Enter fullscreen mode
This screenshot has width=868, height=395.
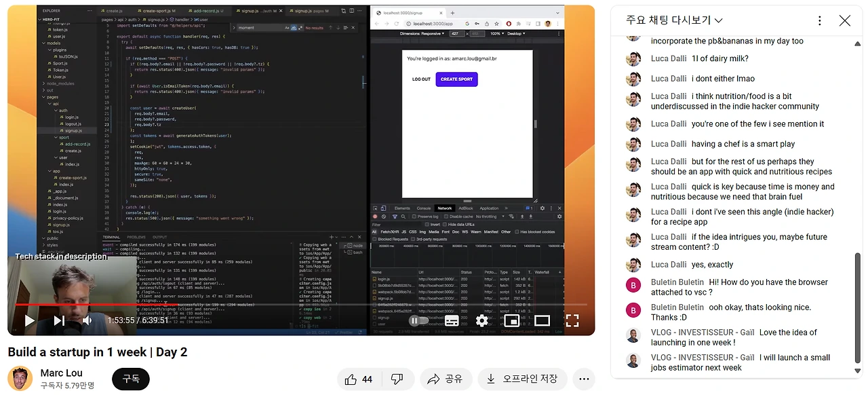pyautogui.click(x=572, y=320)
